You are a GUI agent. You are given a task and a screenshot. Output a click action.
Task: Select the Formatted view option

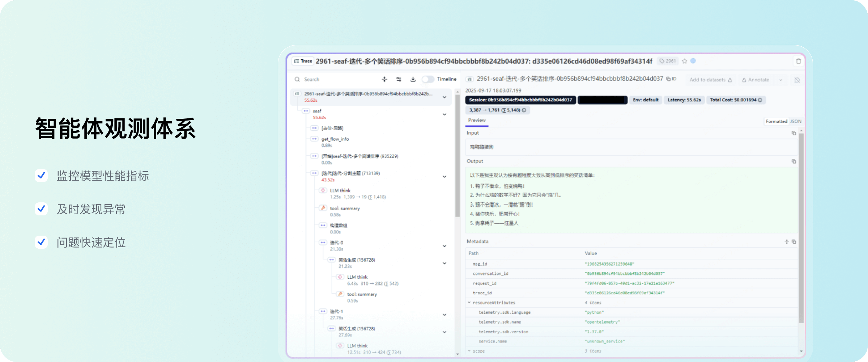coord(776,122)
